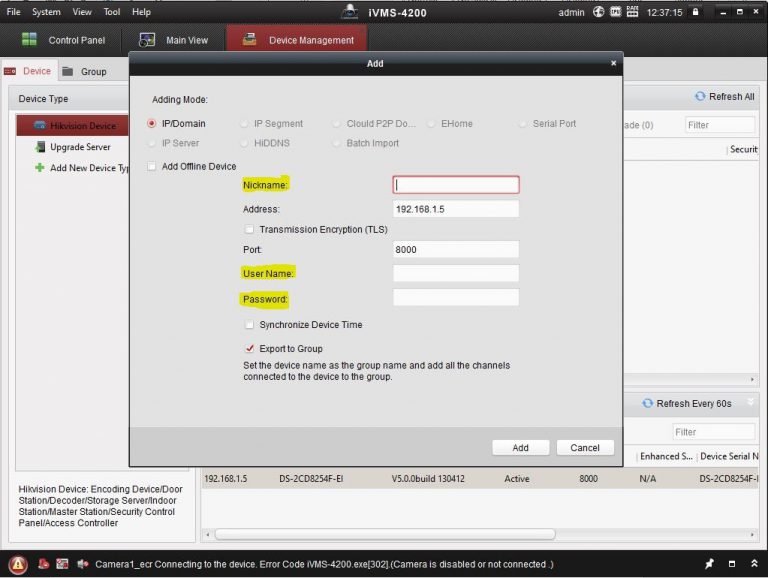Screen dimensions: 768x578
Task: Enable Synchronize Device Time checkbox
Action: pyautogui.click(x=249, y=324)
